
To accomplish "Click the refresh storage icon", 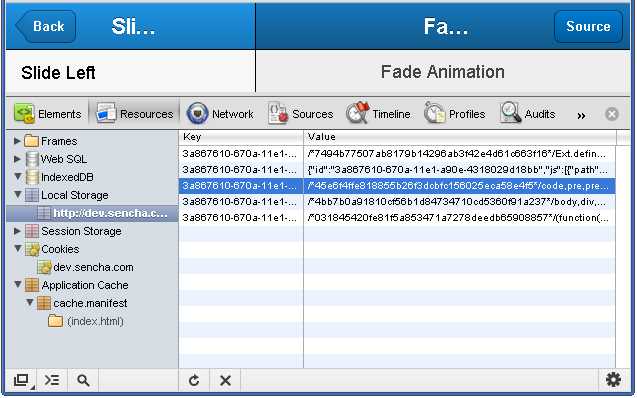I will (x=194, y=381).
